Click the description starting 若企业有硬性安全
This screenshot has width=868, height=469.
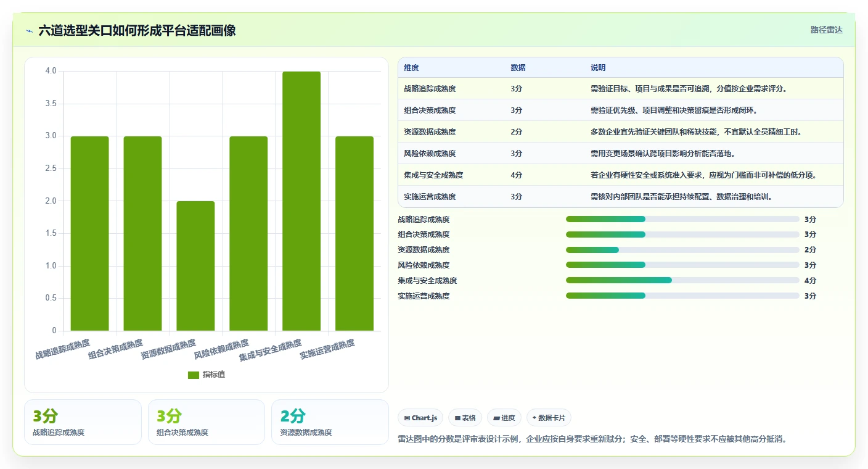click(704, 175)
